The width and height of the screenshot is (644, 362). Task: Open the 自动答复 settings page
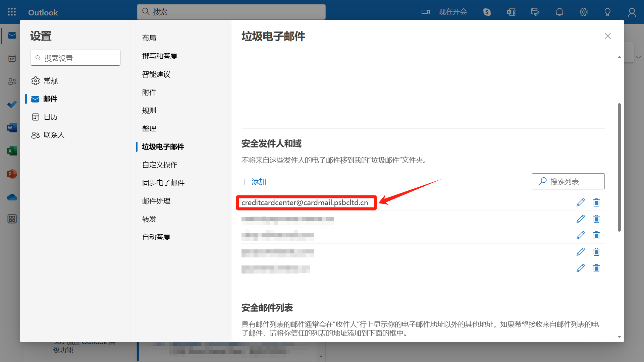156,237
